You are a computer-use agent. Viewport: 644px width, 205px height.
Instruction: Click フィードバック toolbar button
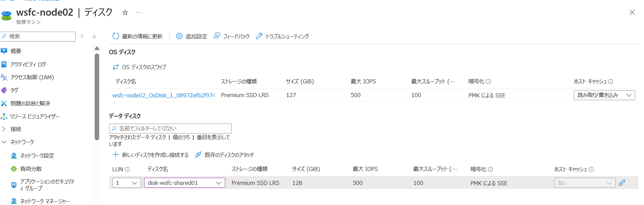232,36
